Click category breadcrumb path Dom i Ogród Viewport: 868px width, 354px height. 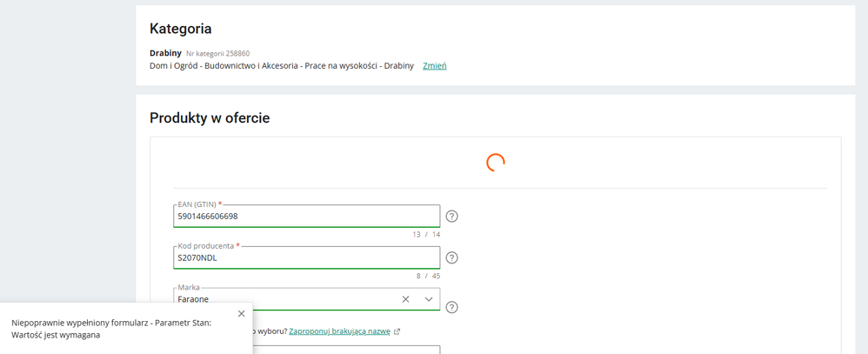coord(281,66)
